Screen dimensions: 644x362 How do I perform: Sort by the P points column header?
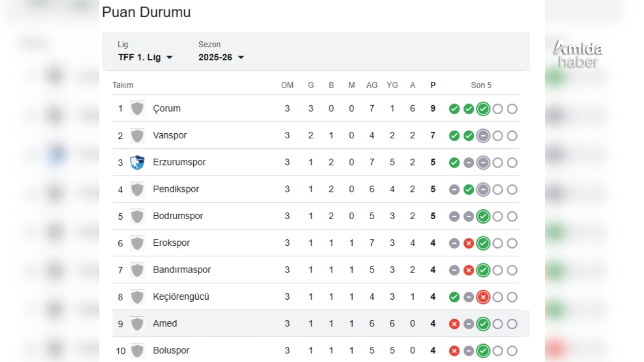[433, 85]
